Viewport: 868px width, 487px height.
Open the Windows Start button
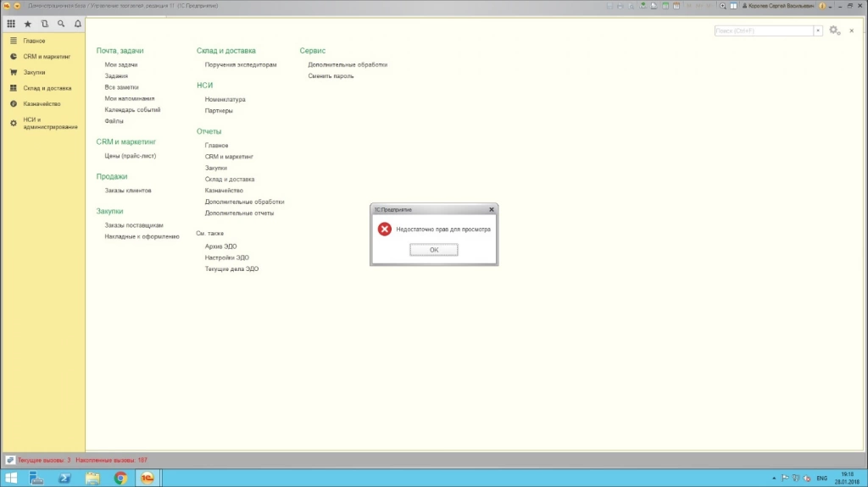click(x=10, y=478)
